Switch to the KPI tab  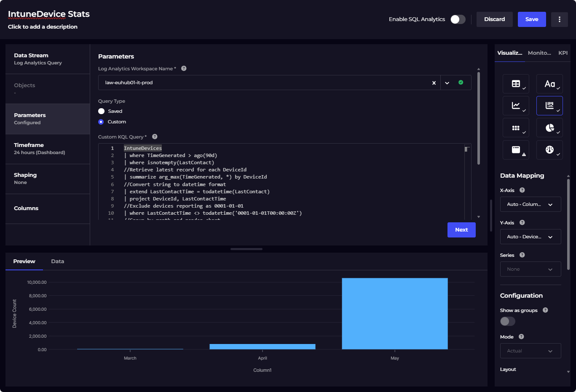563,53
